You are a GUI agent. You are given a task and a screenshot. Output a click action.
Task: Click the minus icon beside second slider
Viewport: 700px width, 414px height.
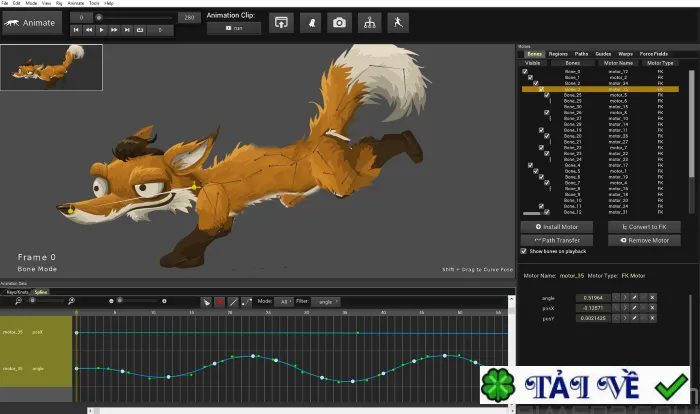point(111,301)
